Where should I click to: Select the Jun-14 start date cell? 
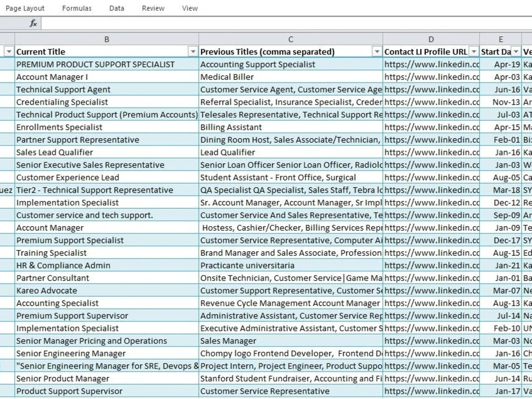501,378
